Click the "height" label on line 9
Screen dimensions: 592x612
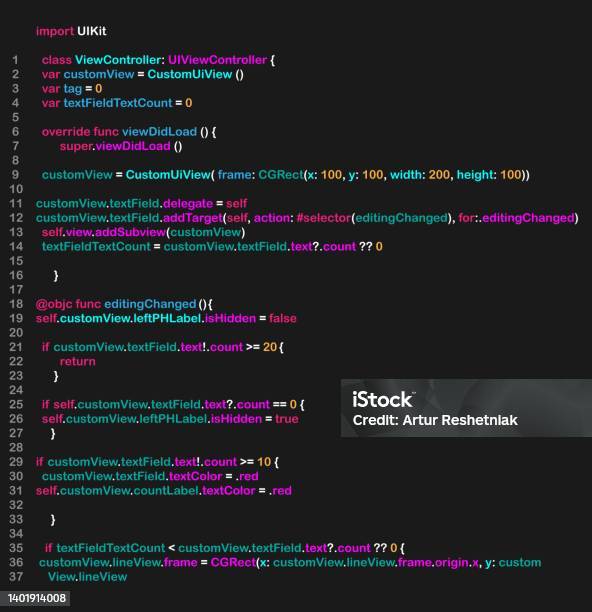click(475, 175)
